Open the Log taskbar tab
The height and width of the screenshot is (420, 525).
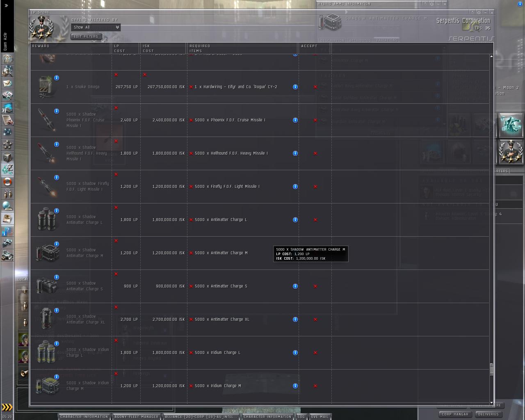301,417
